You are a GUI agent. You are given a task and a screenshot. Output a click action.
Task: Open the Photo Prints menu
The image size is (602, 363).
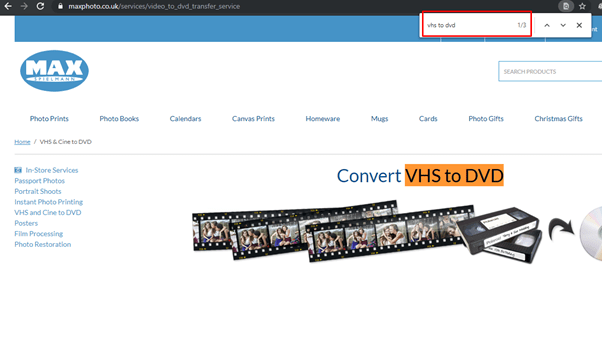click(x=49, y=119)
